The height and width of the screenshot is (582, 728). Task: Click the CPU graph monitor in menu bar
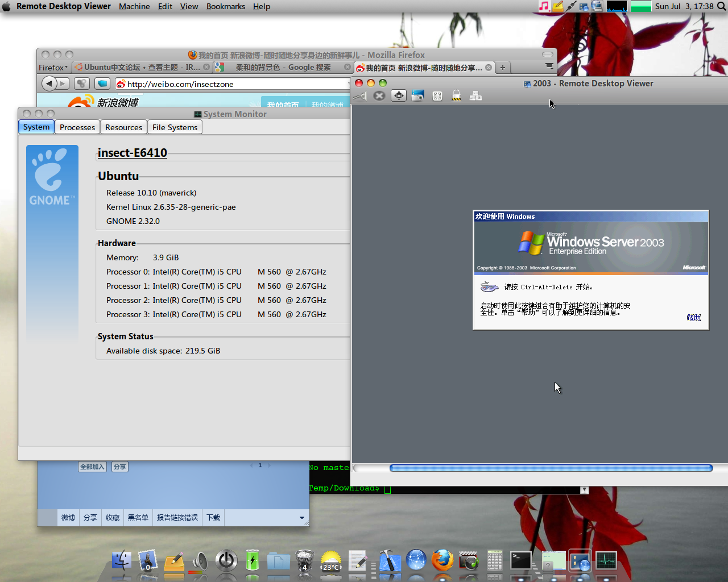tap(617, 6)
